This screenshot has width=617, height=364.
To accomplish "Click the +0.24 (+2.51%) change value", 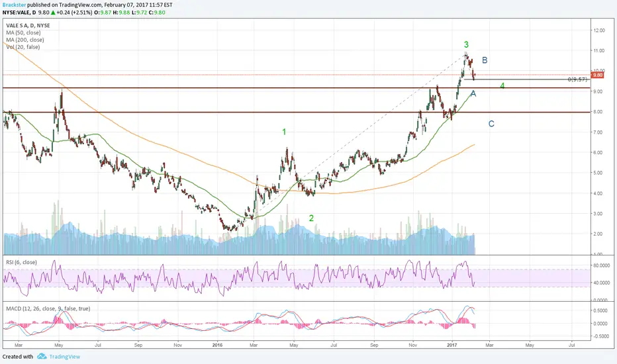I will click(74, 13).
